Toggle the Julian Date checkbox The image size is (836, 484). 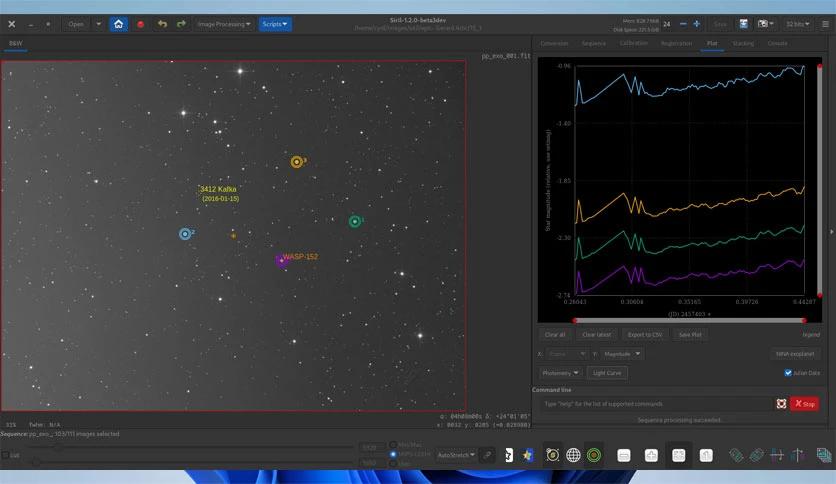[788, 373]
